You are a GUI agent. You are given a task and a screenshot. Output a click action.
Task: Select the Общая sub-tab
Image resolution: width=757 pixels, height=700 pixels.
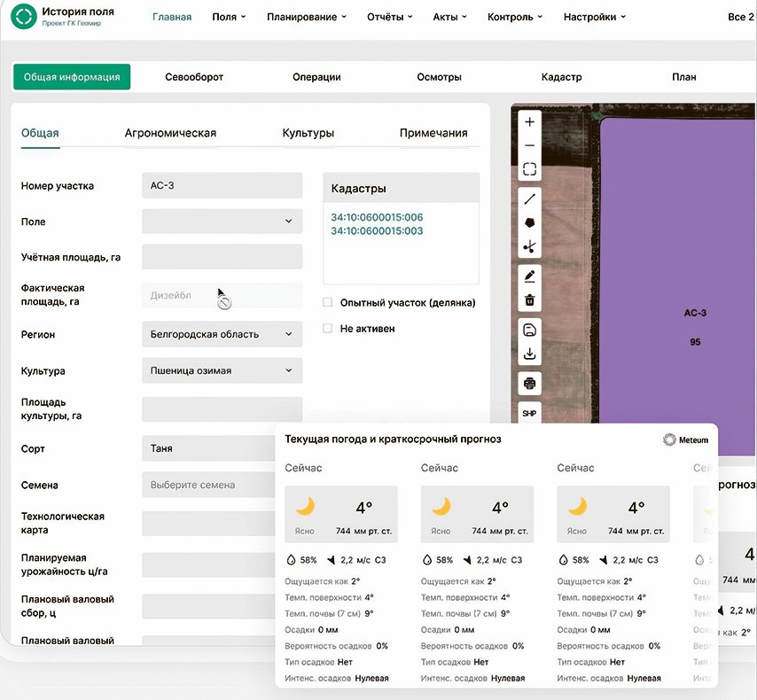pos(40,133)
